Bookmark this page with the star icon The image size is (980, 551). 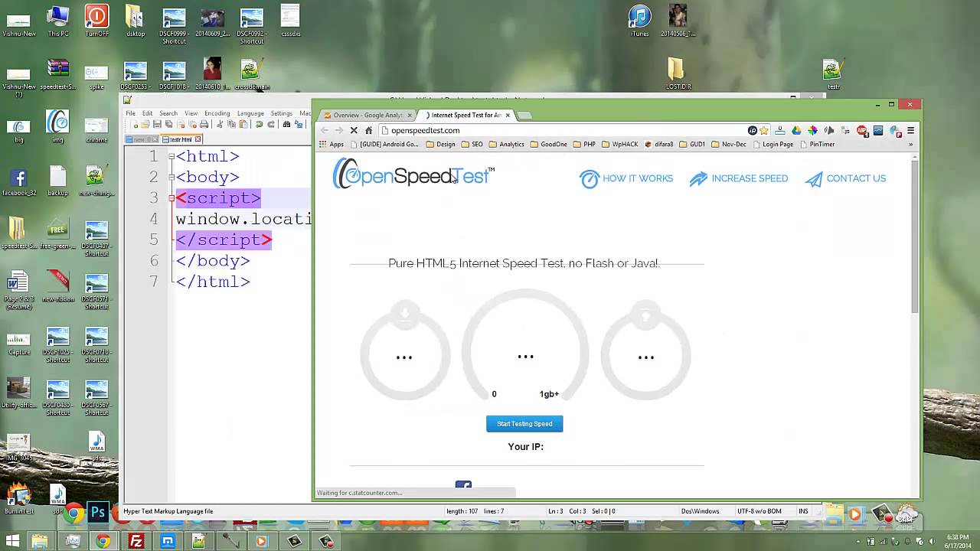tap(763, 131)
